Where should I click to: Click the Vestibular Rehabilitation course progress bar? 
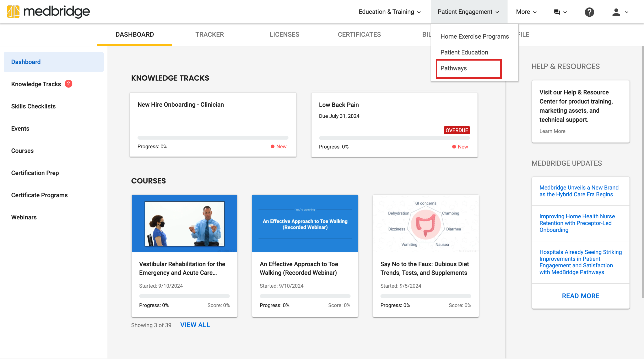click(184, 296)
